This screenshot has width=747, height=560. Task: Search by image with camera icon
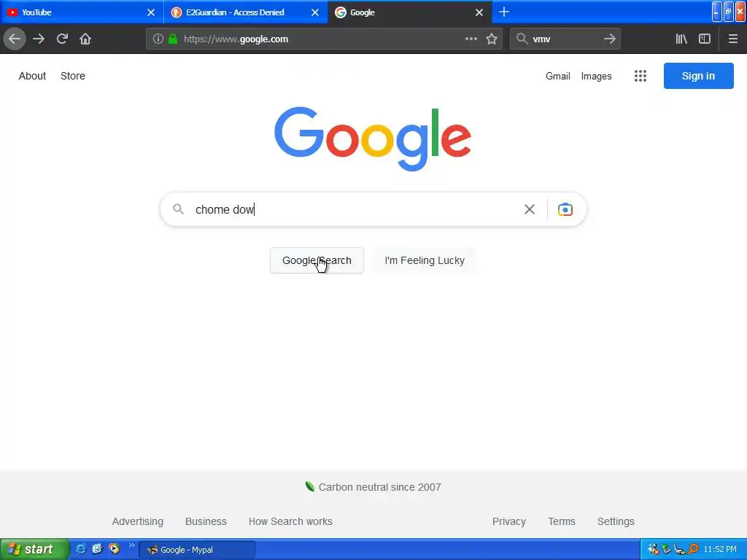click(x=565, y=209)
